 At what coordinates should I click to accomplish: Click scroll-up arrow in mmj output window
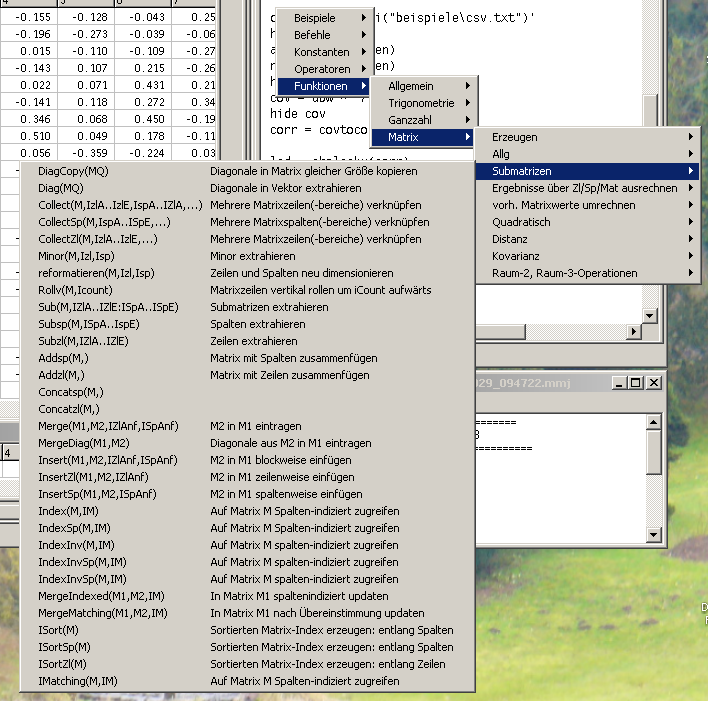tap(653, 422)
